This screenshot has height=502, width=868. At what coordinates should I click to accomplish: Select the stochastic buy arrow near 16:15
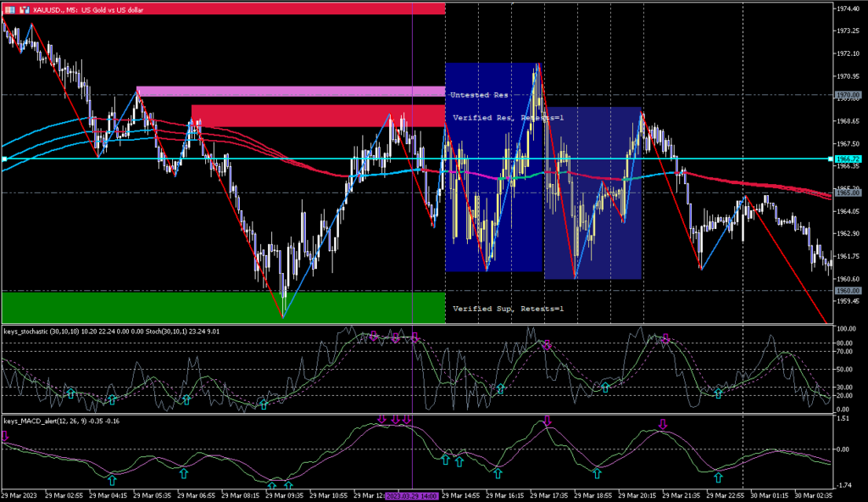pos(500,389)
